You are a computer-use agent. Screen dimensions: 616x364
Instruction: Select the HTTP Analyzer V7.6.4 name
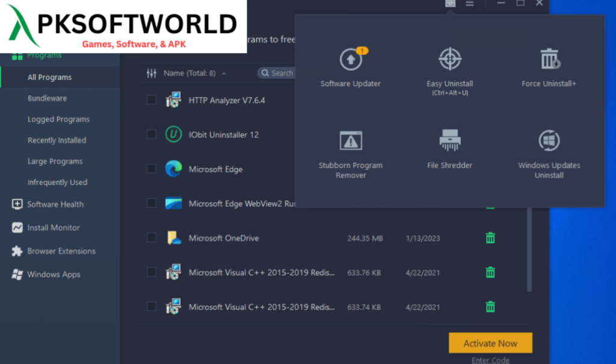coord(227,100)
